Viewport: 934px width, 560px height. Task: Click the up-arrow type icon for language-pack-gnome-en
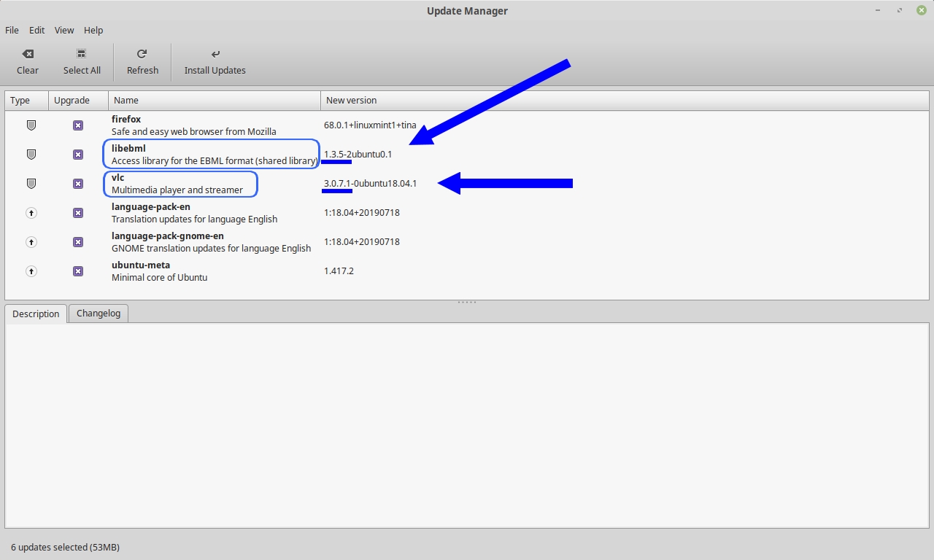(31, 242)
